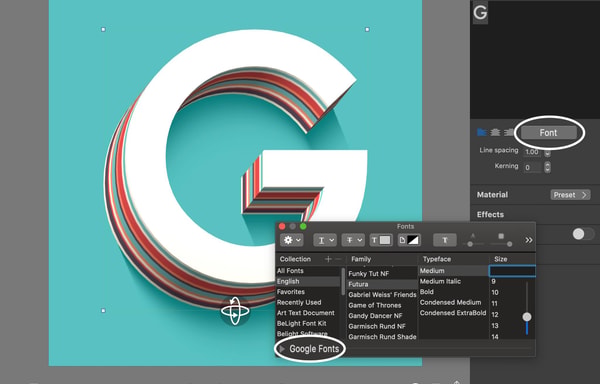Pick font size 10
The image size is (600, 384).
495,293
